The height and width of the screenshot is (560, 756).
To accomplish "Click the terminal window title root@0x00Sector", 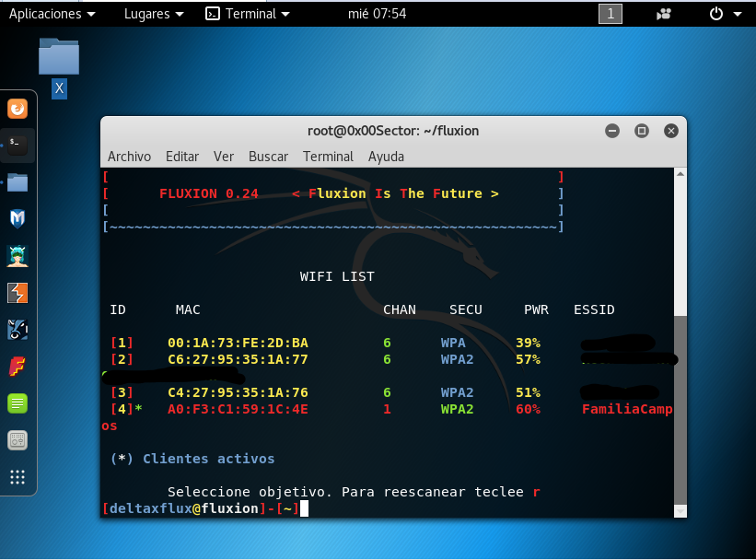I will click(x=393, y=131).
